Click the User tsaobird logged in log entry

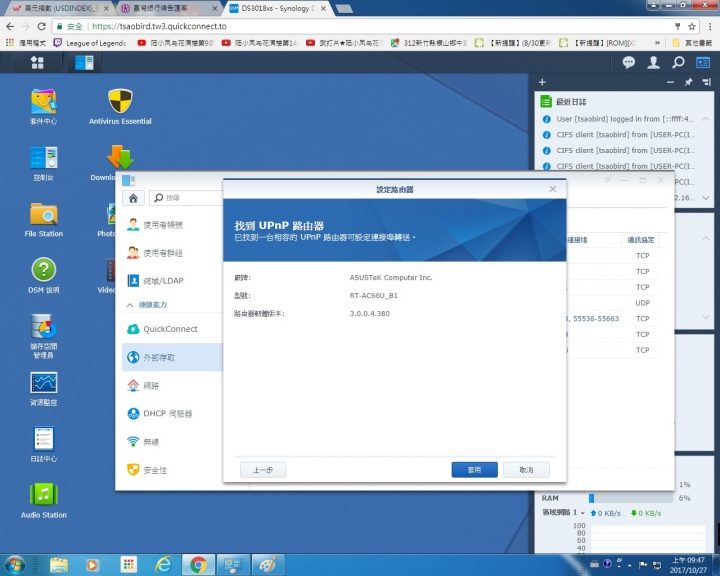pyautogui.click(x=624, y=119)
